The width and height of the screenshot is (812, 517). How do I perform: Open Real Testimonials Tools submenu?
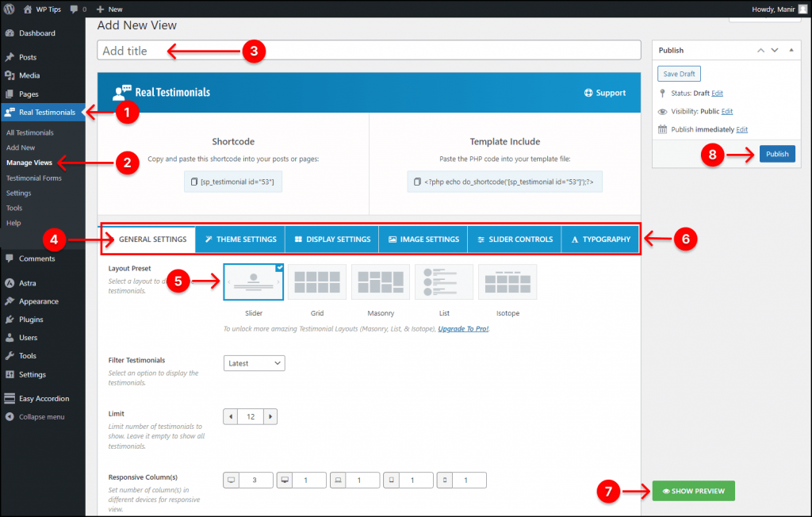coord(14,208)
